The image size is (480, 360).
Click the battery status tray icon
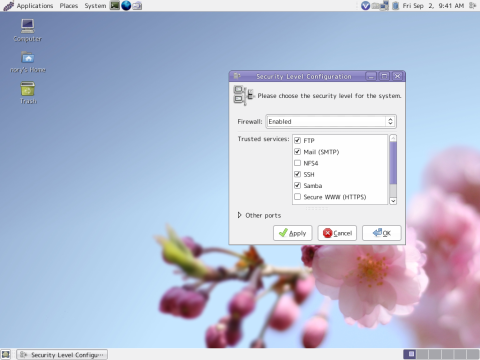point(395,6)
